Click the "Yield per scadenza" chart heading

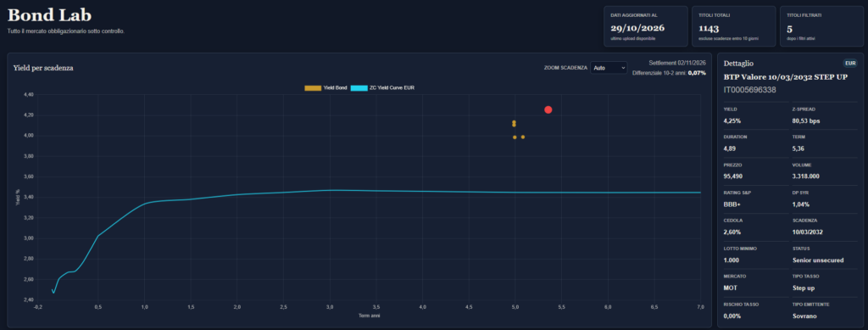43,68
